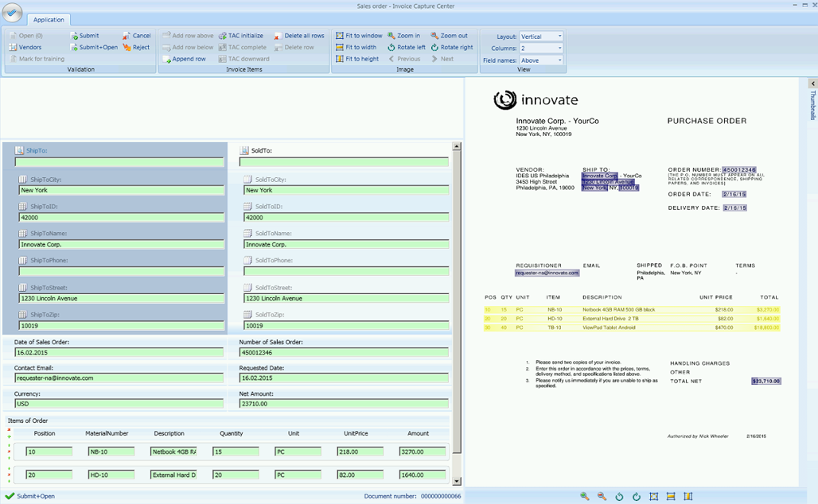The image size is (818, 504).
Task: Click rotate left icon below document
Action: pyautogui.click(x=619, y=496)
